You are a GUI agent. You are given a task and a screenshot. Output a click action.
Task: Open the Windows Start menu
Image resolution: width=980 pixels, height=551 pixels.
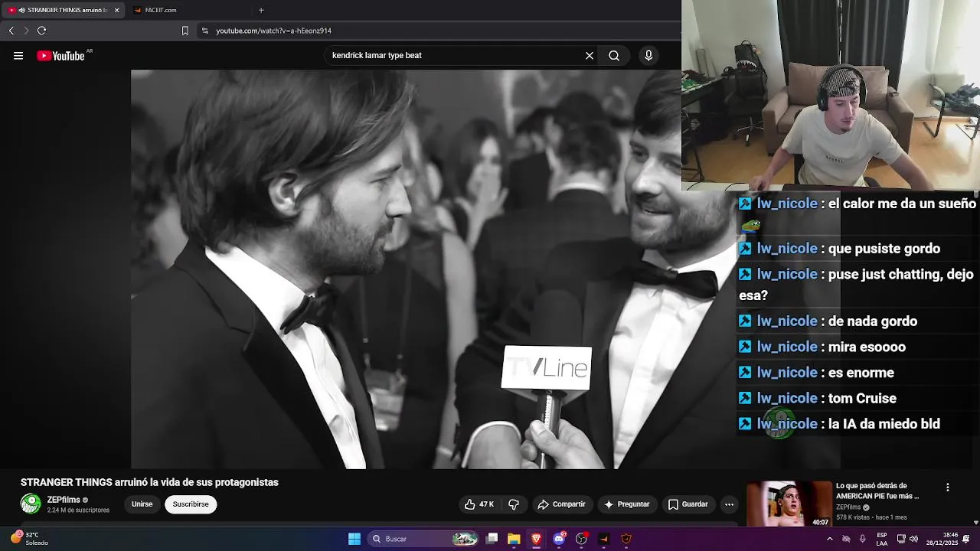tap(354, 539)
